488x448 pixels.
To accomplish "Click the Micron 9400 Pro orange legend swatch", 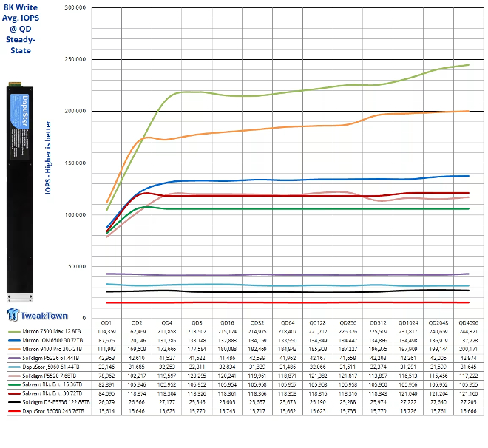I will [x=14, y=350].
